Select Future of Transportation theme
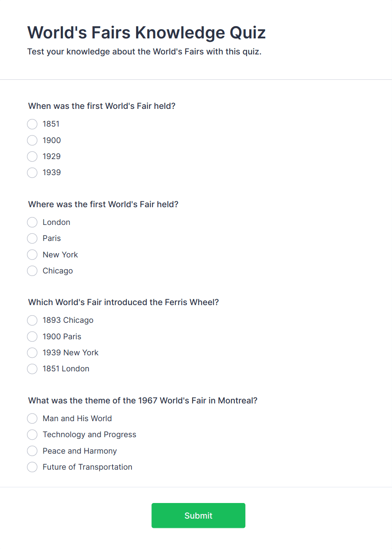This screenshot has height=549, width=392. [x=32, y=467]
